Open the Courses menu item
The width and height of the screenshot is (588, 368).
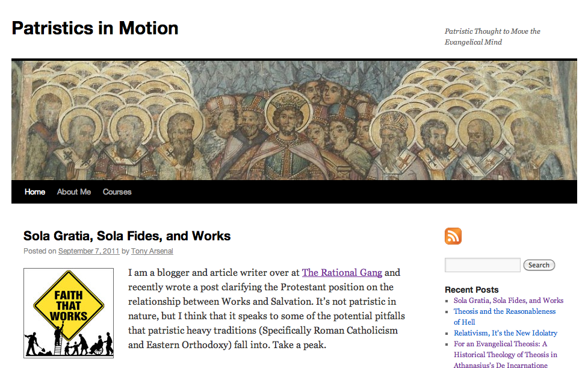pyautogui.click(x=117, y=192)
